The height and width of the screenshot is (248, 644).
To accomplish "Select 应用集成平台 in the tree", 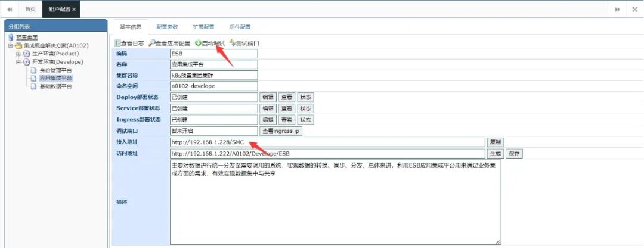I will (x=55, y=78).
